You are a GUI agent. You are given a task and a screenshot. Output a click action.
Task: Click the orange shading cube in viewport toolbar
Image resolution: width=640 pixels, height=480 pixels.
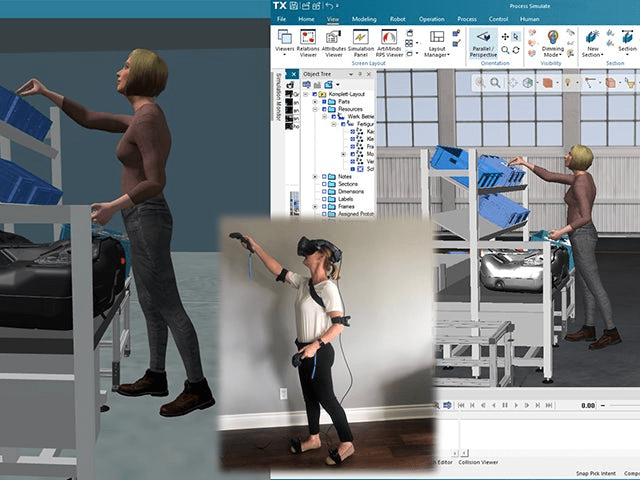547,83
